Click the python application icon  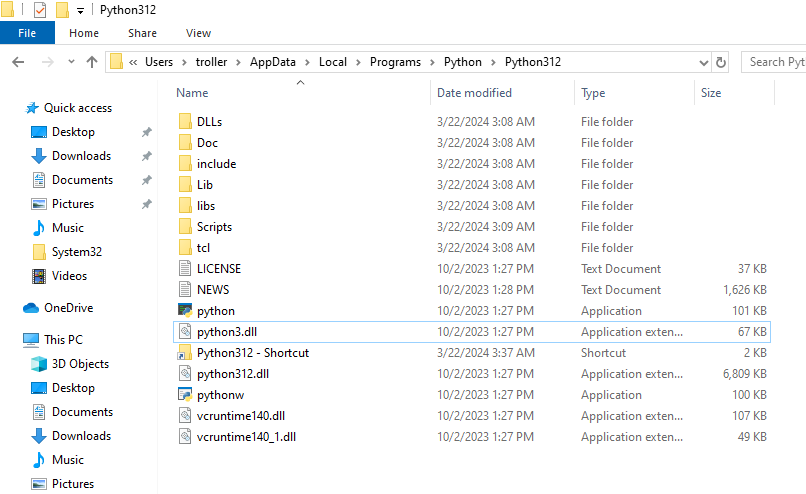pos(184,311)
